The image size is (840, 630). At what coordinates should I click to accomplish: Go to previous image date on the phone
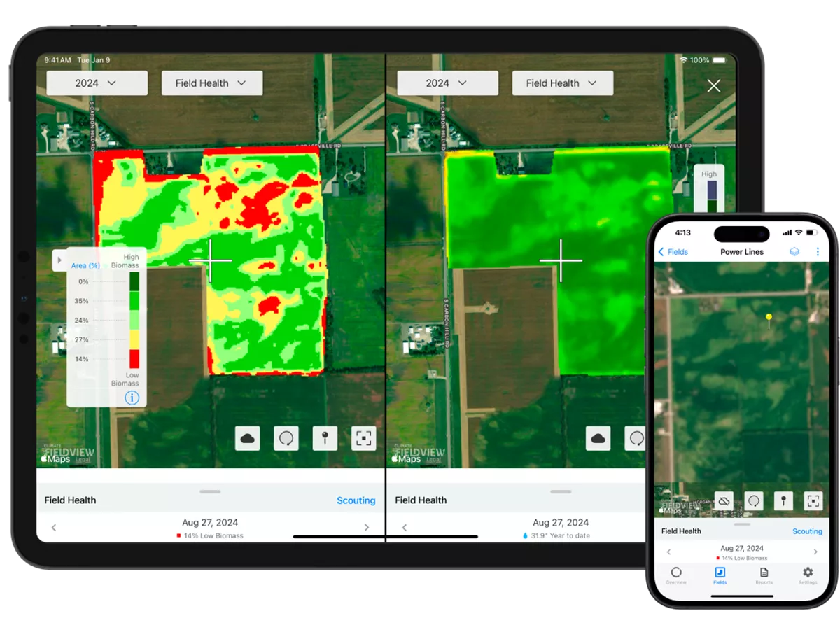coord(668,552)
